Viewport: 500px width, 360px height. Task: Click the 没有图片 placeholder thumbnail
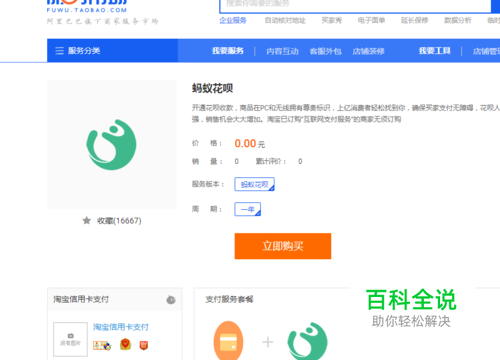pyautogui.click(x=70, y=339)
